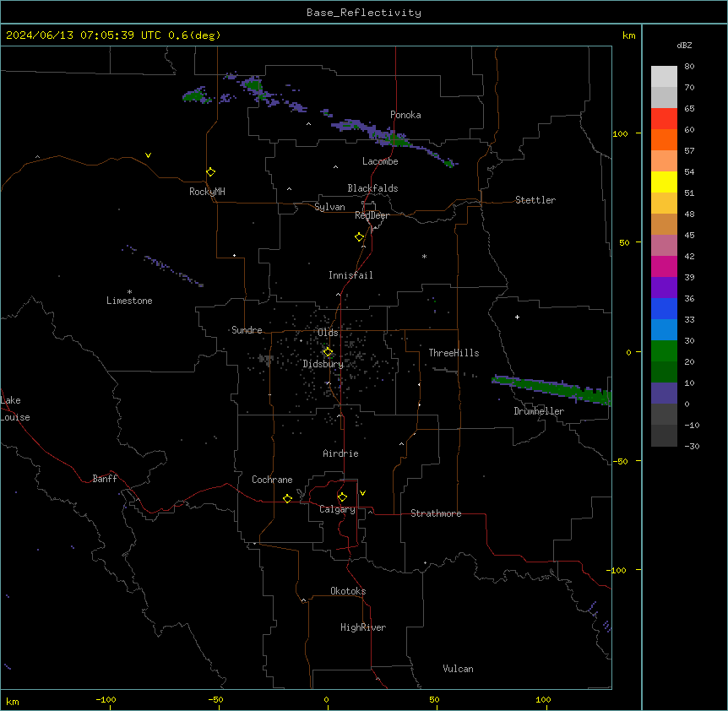Click the Didsbury town label
Viewport: 728px width, 711px height.
pyautogui.click(x=323, y=364)
